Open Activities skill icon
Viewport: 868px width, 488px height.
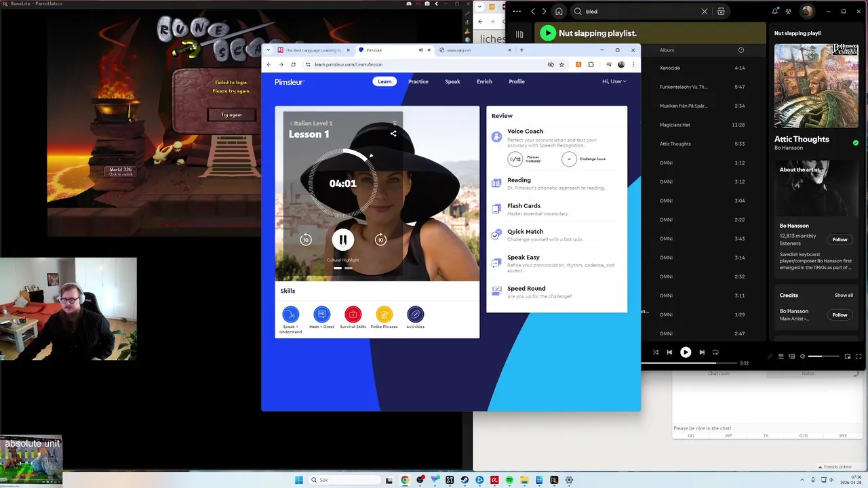[416, 314]
